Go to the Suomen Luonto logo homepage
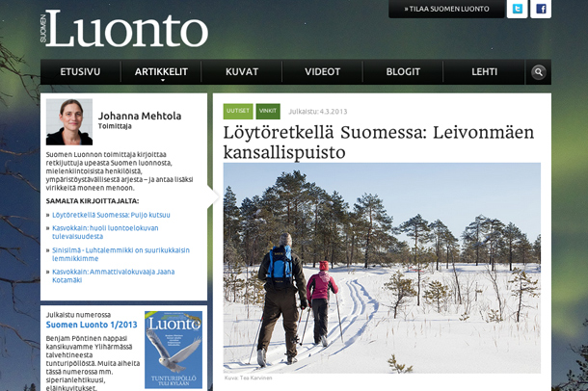This screenshot has width=588, height=391. point(124,29)
